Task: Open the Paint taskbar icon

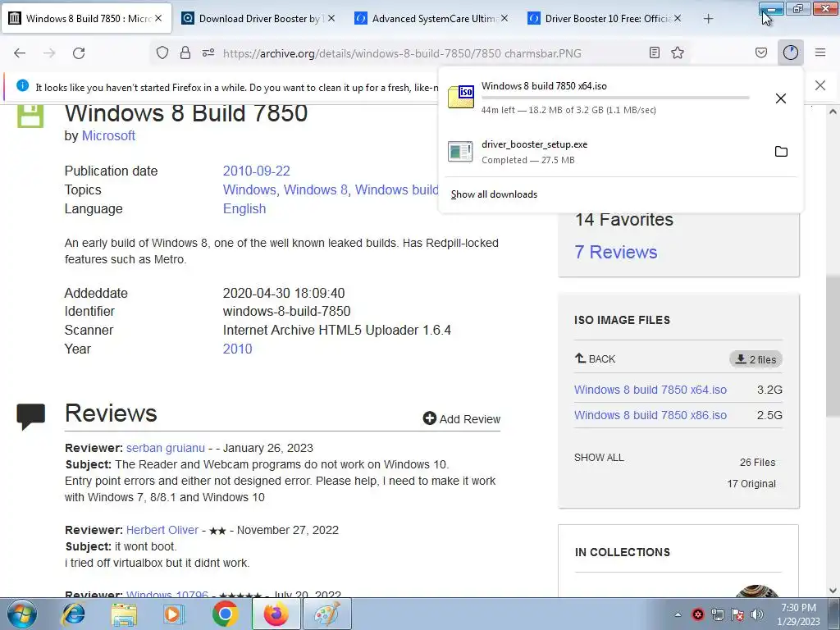Action: point(327,614)
